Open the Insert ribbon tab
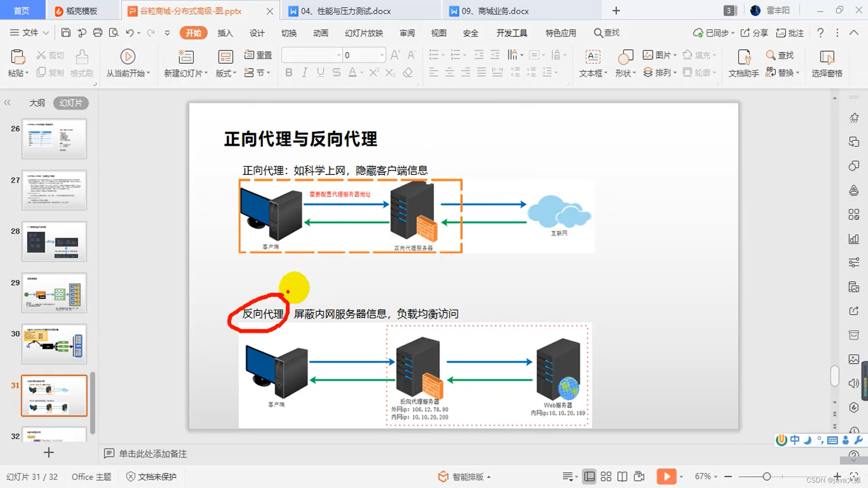Viewport: 868px width, 488px height. (x=225, y=33)
